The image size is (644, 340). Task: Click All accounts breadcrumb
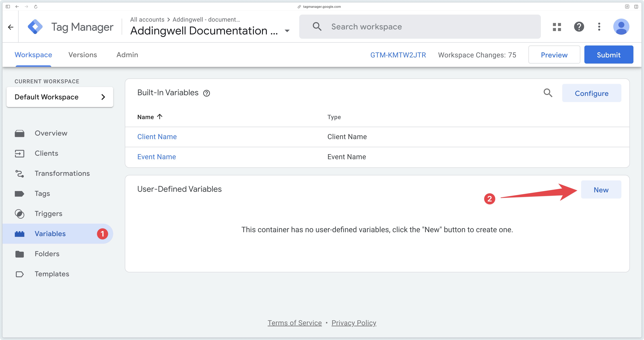[147, 19]
